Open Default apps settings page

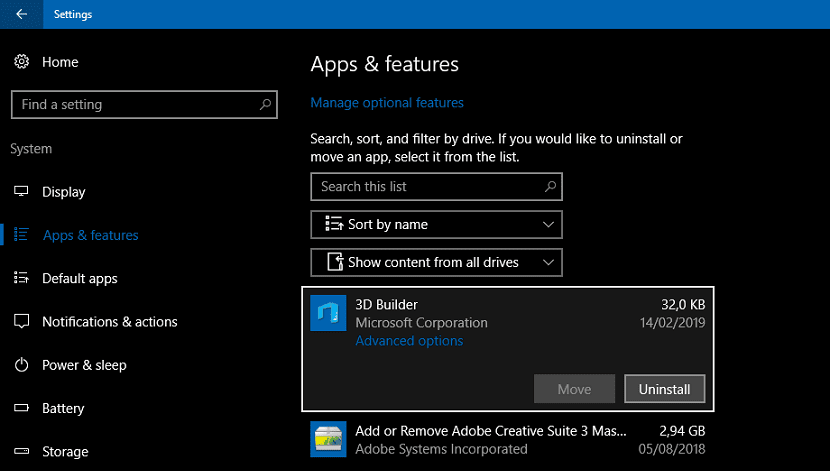(x=80, y=278)
